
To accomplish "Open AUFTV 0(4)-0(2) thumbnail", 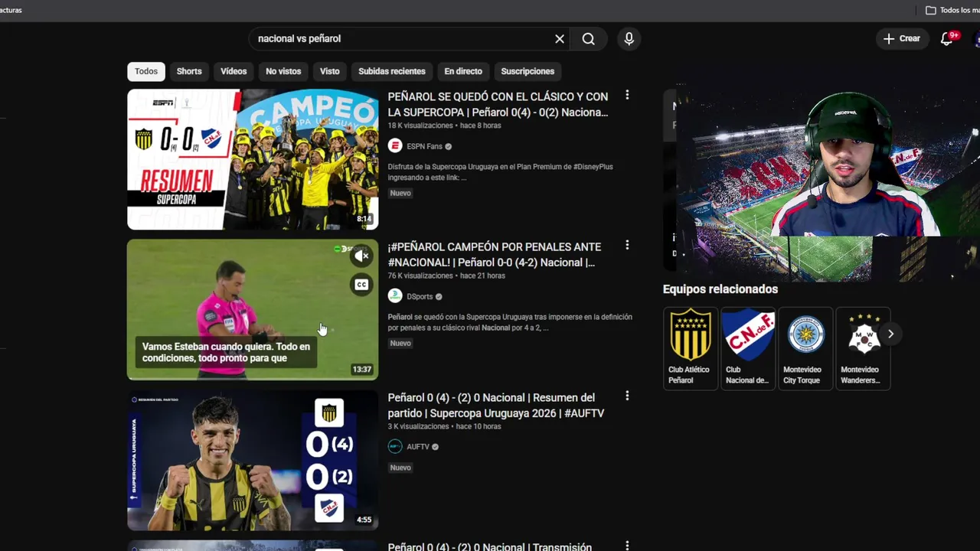I will (x=253, y=460).
